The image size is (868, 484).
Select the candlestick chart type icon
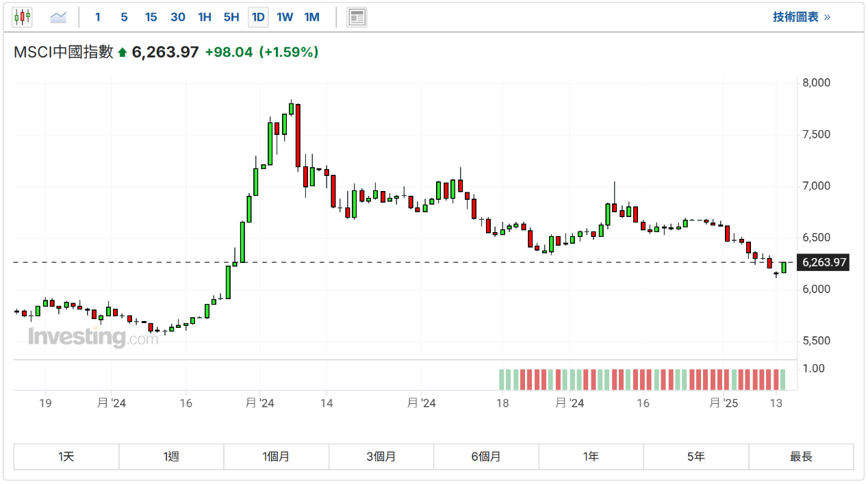[x=22, y=17]
